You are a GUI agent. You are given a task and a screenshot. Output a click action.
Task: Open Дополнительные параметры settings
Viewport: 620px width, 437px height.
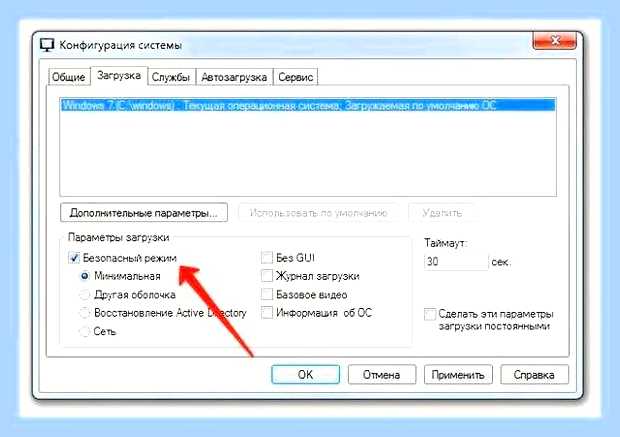coord(144,213)
